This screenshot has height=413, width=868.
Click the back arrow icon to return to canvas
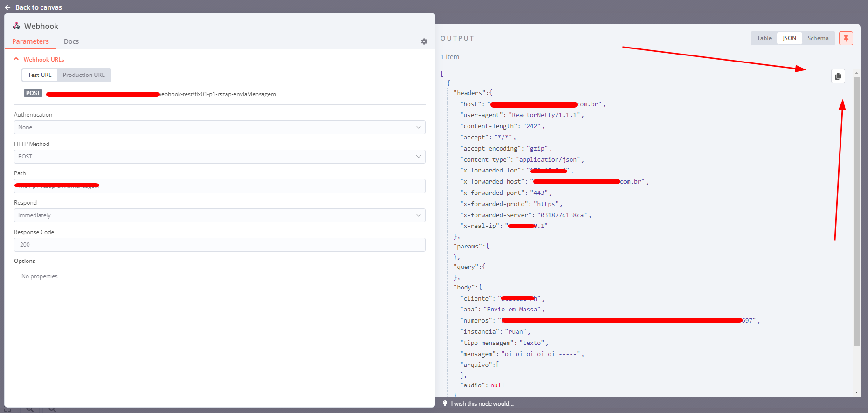pos(7,7)
